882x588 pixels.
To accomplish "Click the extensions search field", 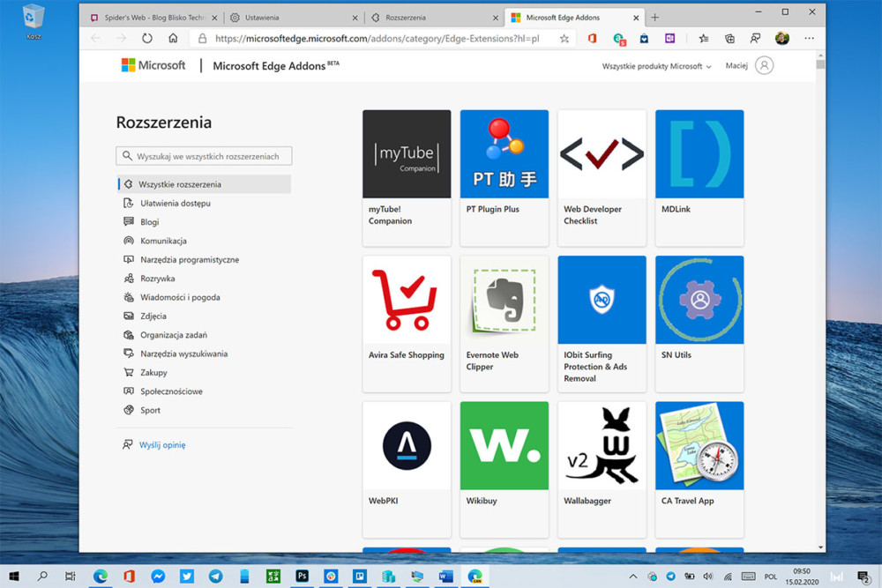I will pos(204,156).
